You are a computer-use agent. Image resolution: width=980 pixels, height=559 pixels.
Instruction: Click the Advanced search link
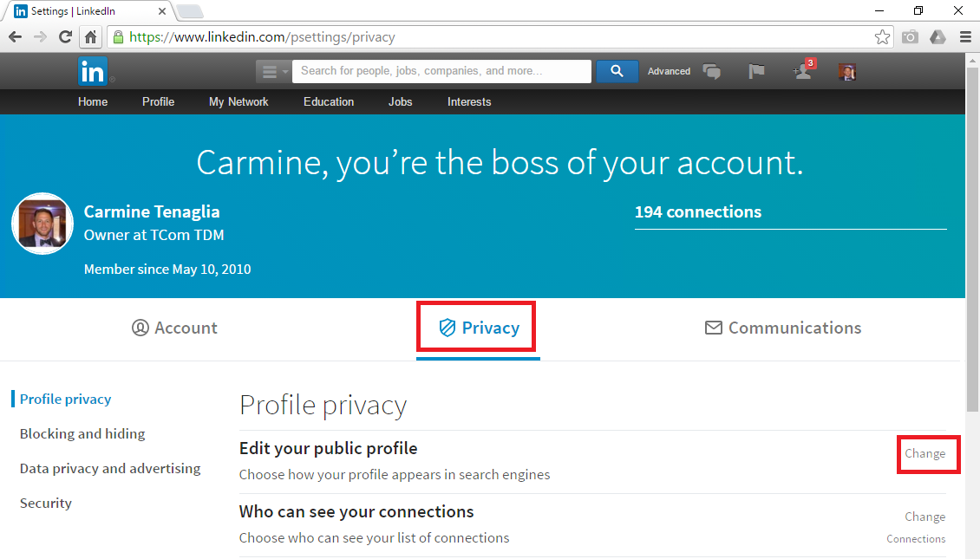coord(669,71)
